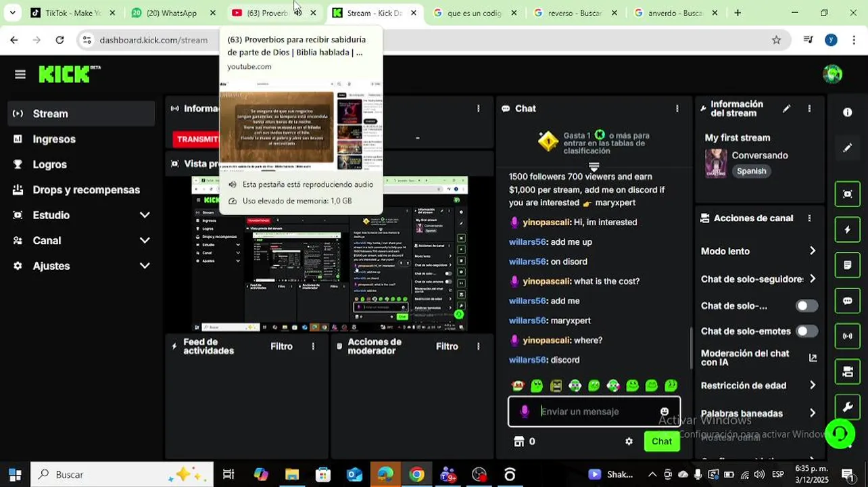Click the Kick logo
This screenshot has width=868, height=487.
pos(69,74)
